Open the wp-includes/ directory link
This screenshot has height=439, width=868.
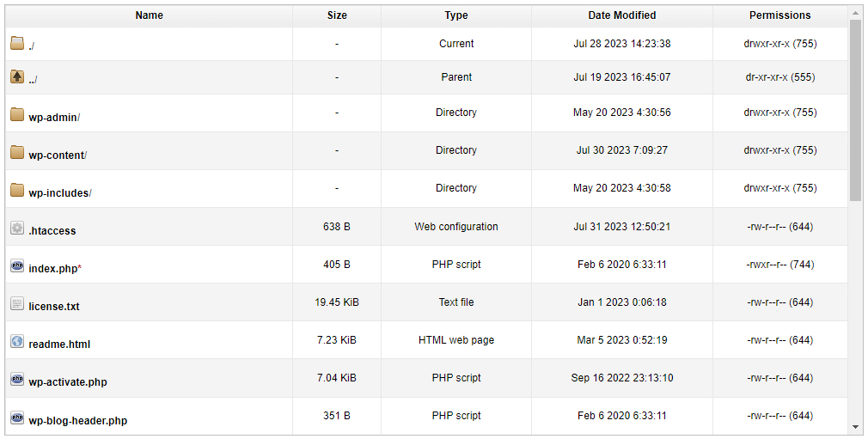[x=60, y=193]
